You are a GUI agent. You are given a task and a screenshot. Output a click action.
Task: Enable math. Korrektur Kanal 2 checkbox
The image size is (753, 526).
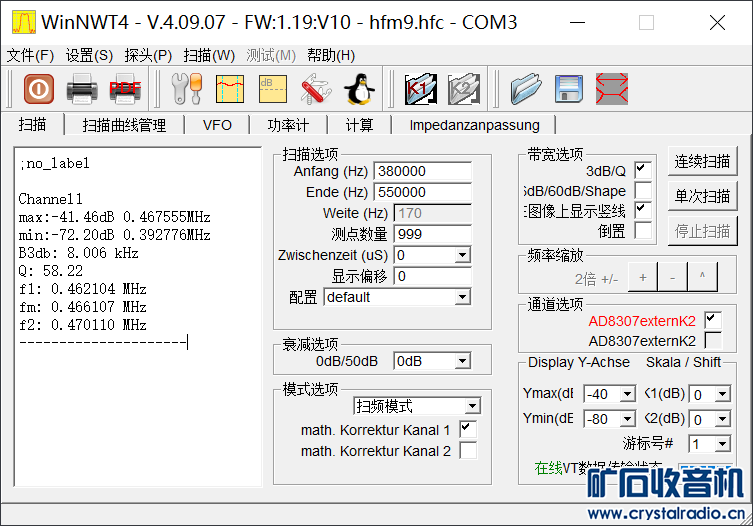click(x=468, y=451)
